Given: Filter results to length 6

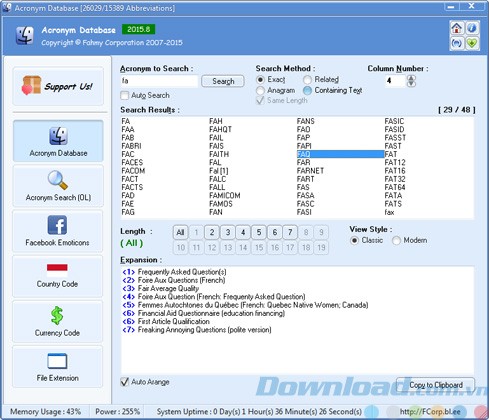Looking at the screenshot, I should pos(274,232).
